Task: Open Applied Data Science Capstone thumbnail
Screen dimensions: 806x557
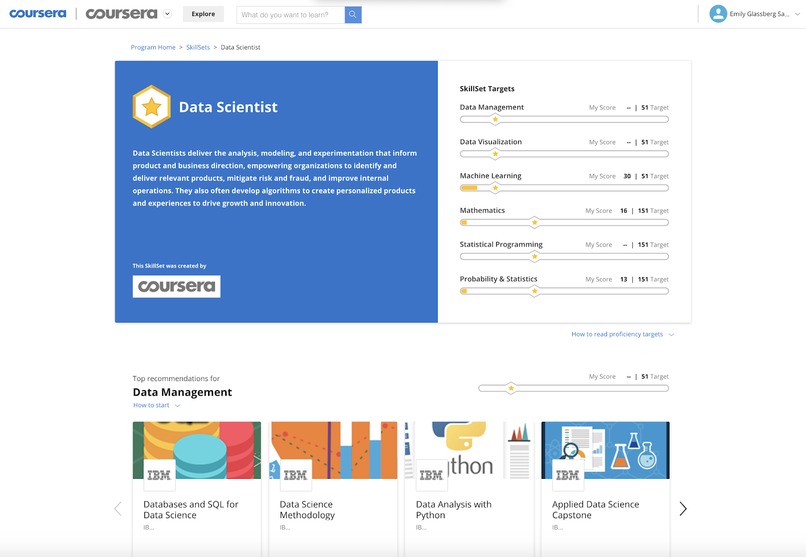Action: coord(605,450)
